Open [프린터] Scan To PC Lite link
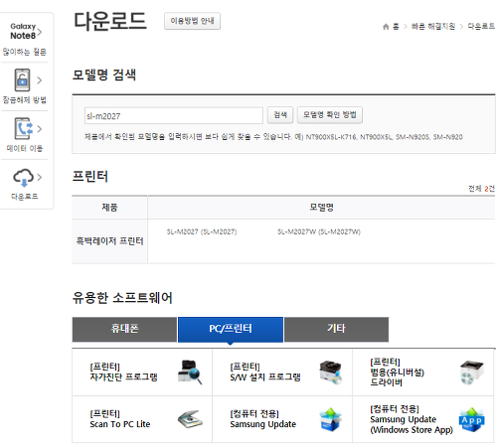Screen dimensions: 497x448 point(120,419)
